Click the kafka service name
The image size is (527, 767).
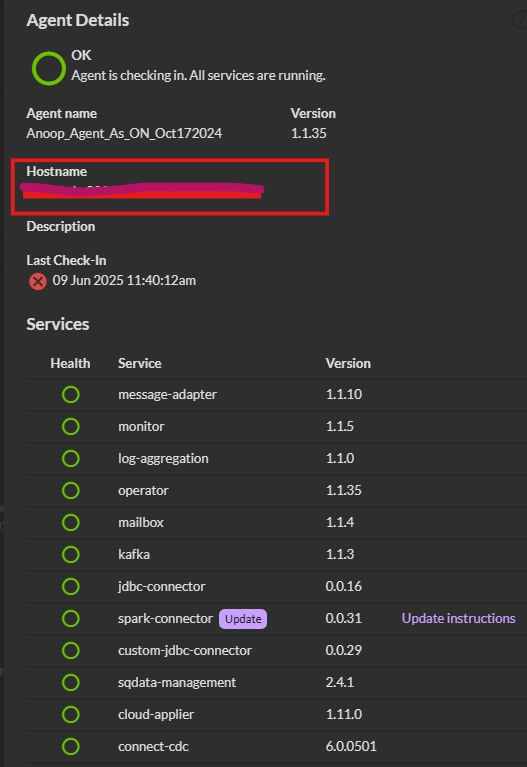(x=134, y=555)
